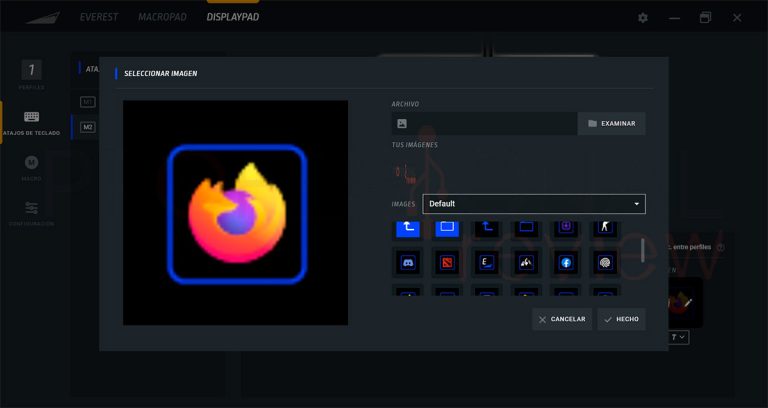768x408 pixels.
Task: Pick the solid blue back-arrow image
Action: tap(408, 229)
